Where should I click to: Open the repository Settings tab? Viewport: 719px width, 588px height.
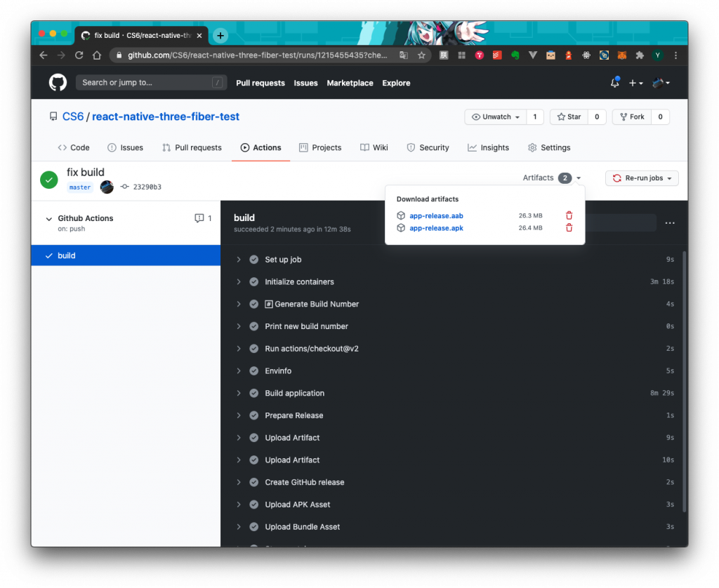click(549, 147)
